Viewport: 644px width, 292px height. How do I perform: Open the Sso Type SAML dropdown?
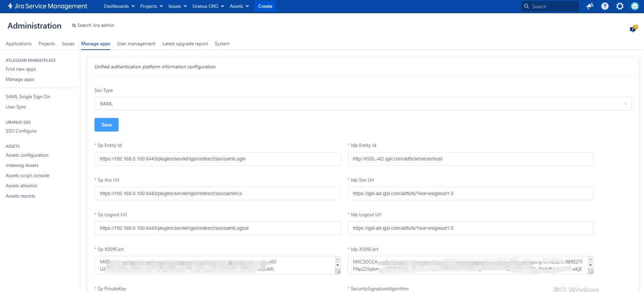363,104
